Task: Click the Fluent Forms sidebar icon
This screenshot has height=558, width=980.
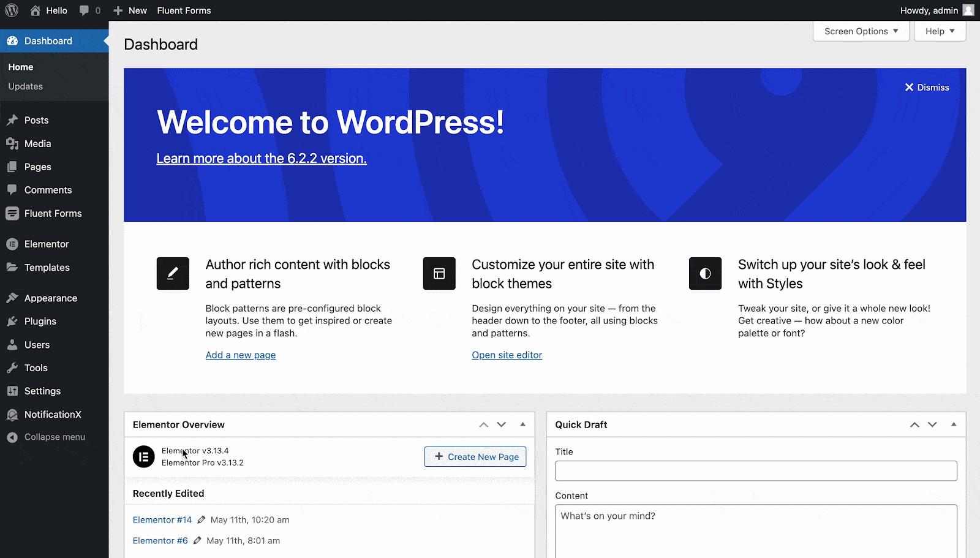Action: coord(12,213)
